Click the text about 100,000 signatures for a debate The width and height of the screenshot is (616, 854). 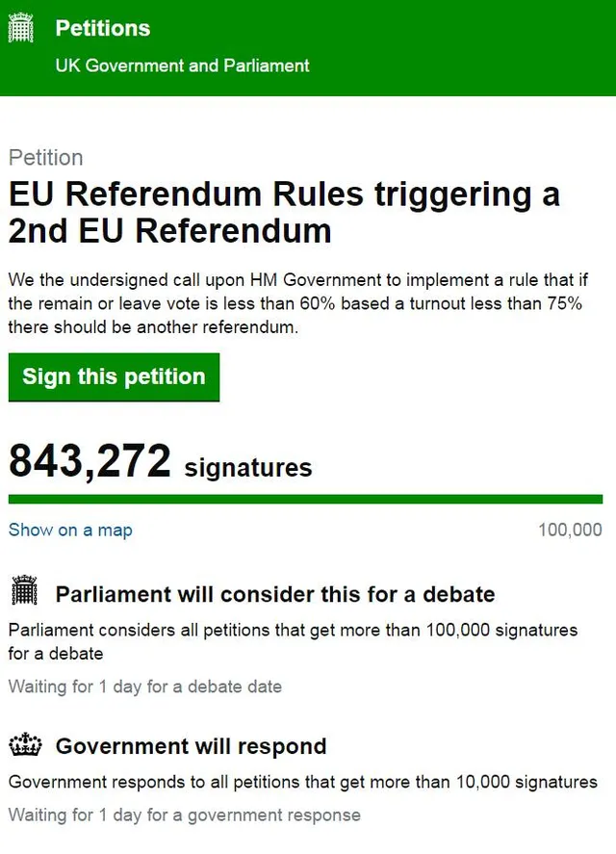[x=293, y=641]
